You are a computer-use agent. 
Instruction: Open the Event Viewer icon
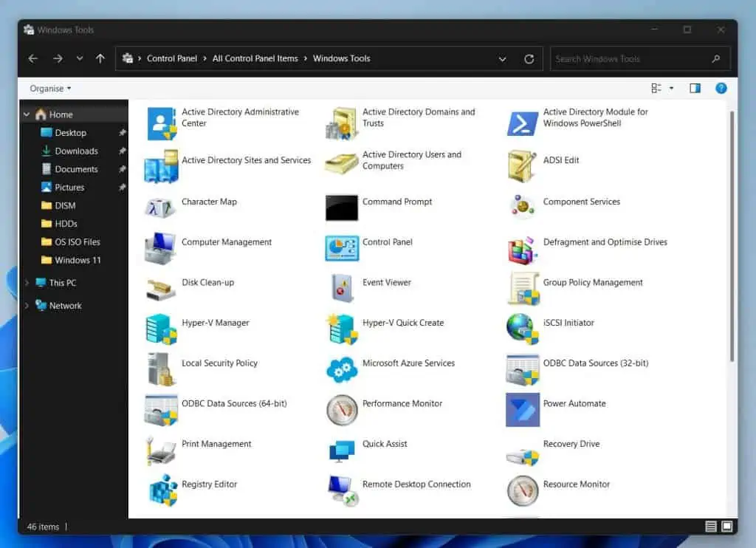[x=342, y=288]
